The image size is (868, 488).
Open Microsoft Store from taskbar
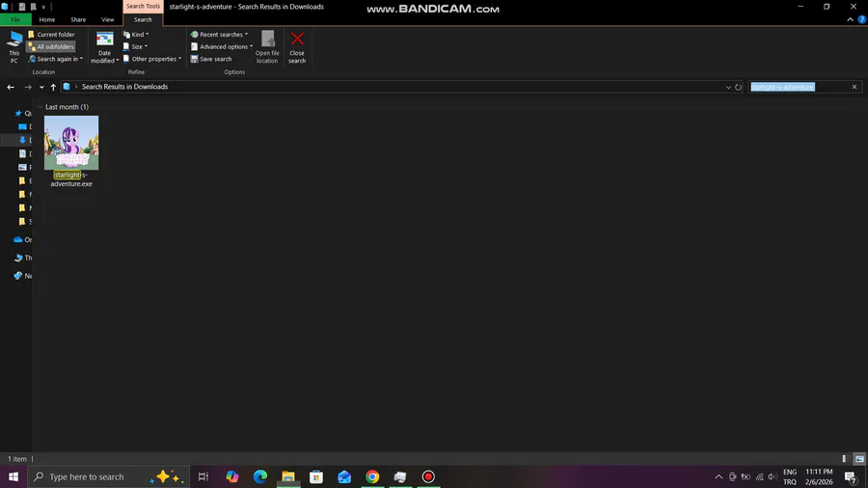coord(316,476)
